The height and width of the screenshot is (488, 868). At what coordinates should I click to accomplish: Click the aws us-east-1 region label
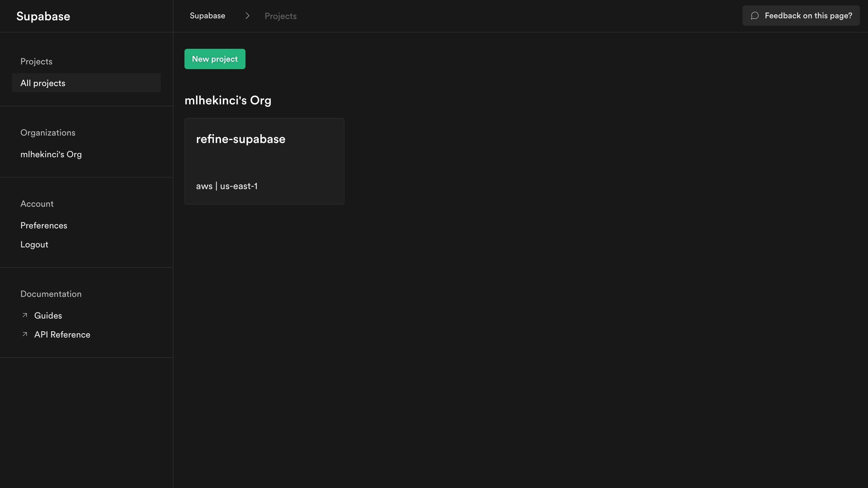tap(227, 186)
